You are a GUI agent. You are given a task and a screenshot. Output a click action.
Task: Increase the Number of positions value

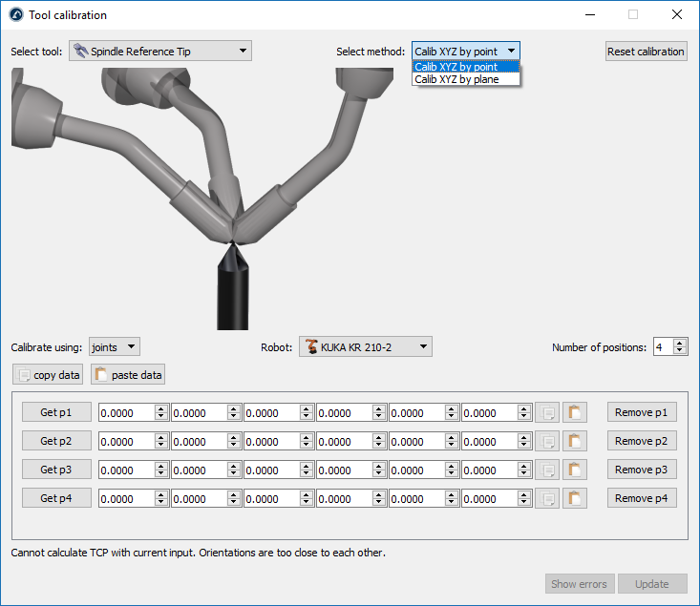[680, 344]
